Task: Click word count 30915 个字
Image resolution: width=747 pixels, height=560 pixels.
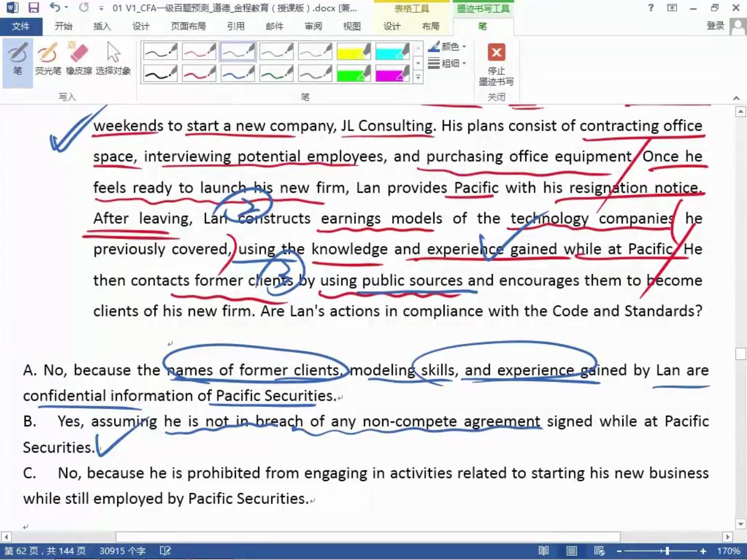Action: pos(122,551)
